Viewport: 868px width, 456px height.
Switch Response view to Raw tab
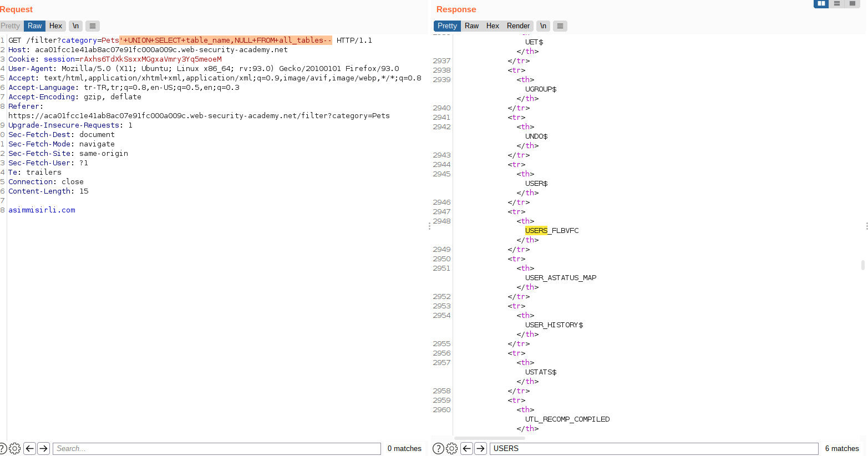click(471, 26)
